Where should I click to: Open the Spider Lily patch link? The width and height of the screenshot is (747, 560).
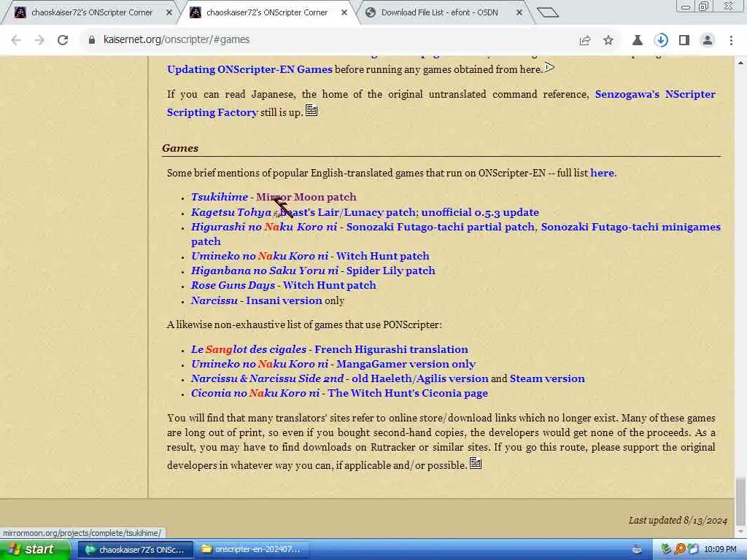(391, 271)
